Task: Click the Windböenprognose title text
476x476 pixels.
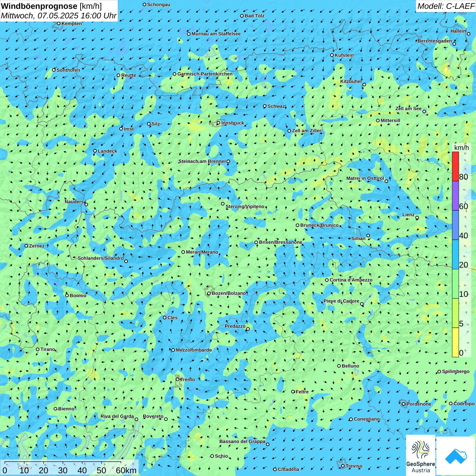Action: click(x=39, y=6)
